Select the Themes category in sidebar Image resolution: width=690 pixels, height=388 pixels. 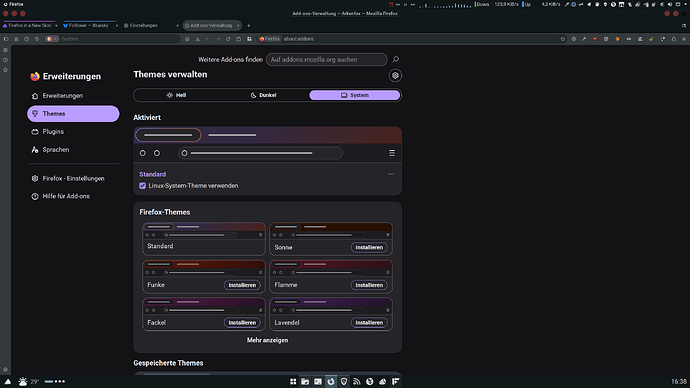click(73, 113)
